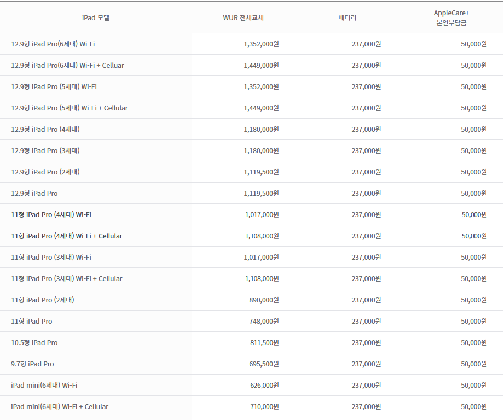Click the 695,500원 price

coord(264,364)
